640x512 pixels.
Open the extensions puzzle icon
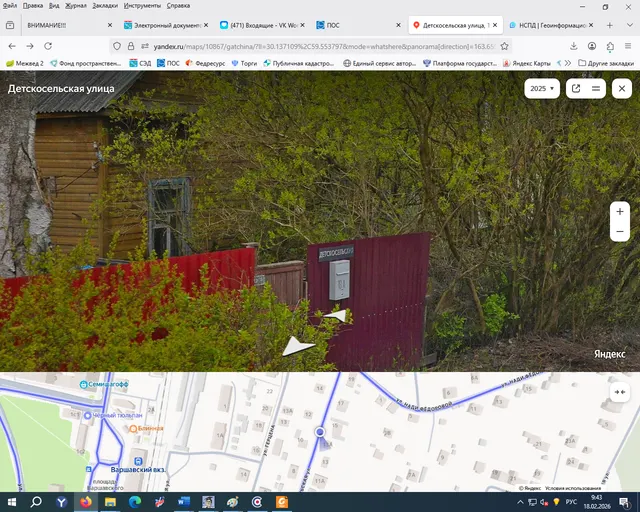[610, 46]
